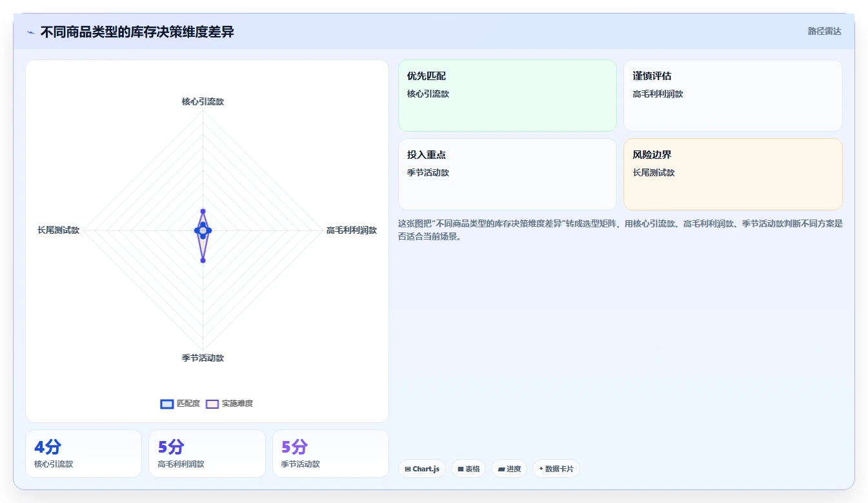Open the 谨慎评估 card

coord(732,96)
